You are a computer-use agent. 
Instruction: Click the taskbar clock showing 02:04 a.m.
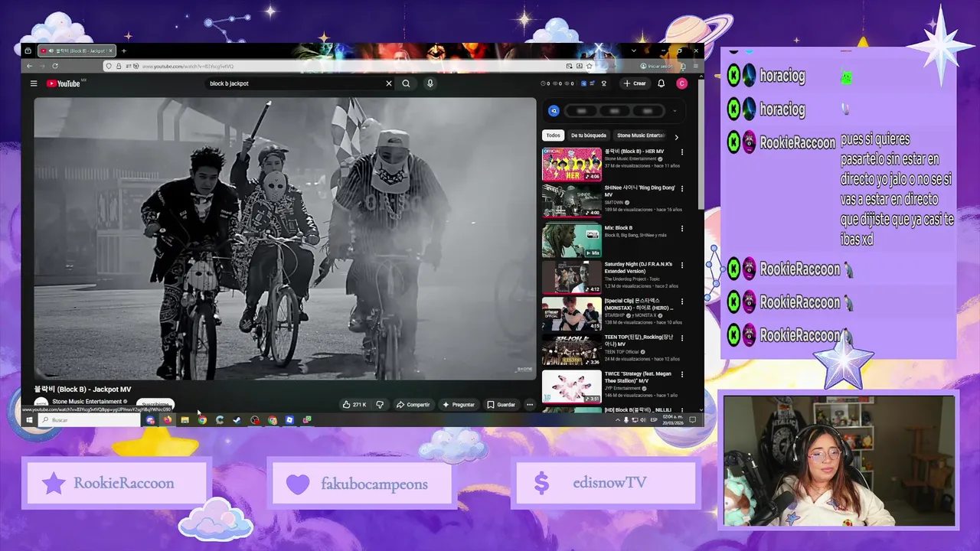pos(672,420)
